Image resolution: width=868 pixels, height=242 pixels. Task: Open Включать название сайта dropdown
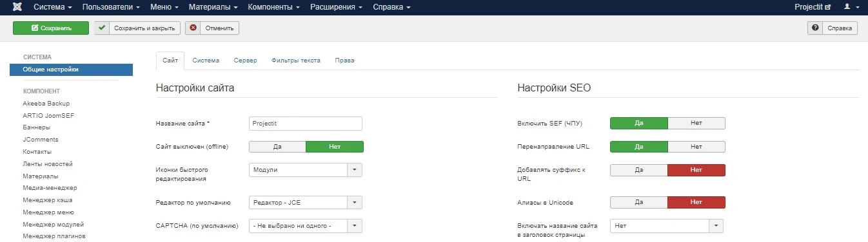click(667, 226)
